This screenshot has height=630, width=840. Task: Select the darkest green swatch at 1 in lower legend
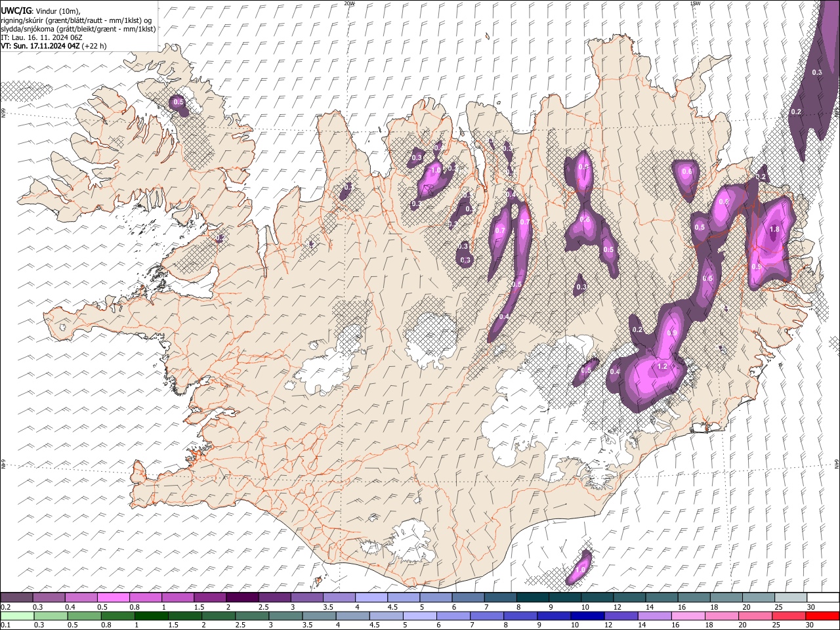[152, 616]
